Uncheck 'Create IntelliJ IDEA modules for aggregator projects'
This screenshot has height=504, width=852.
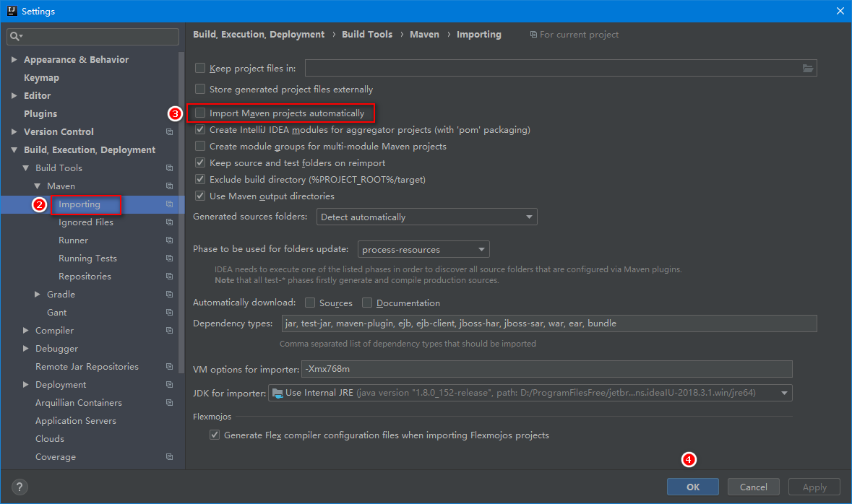click(x=200, y=129)
